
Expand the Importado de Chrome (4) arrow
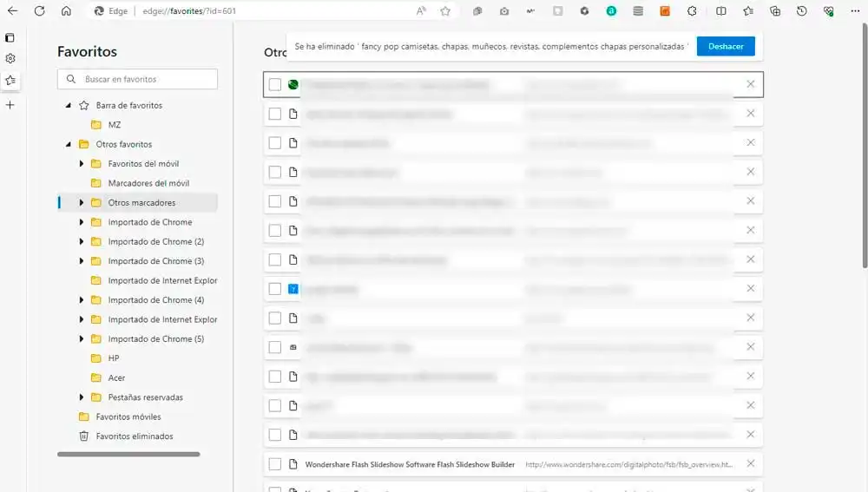point(82,300)
